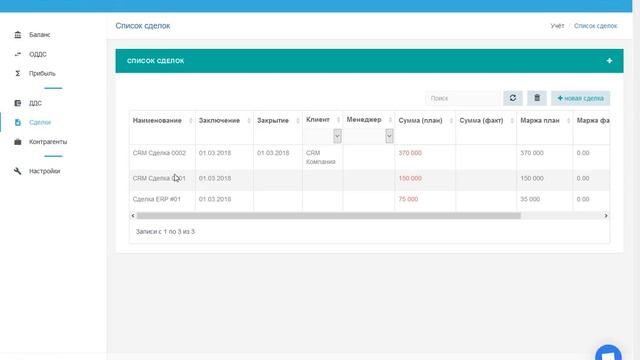Viewport: 640px width, 360px height.
Task: Open the chat widget bubble
Action: point(608,353)
